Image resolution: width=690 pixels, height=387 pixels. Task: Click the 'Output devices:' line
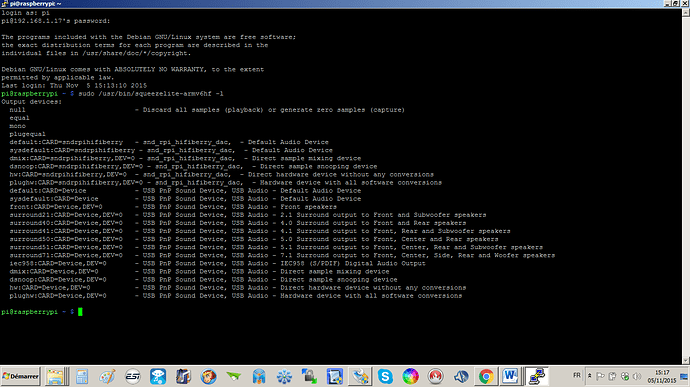[32, 102]
